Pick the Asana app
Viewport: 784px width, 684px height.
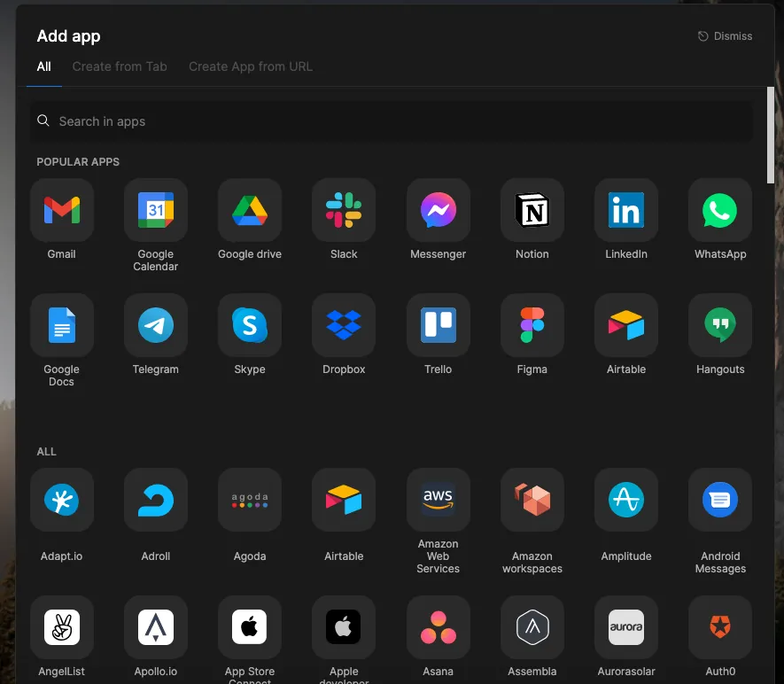[x=439, y=628]
